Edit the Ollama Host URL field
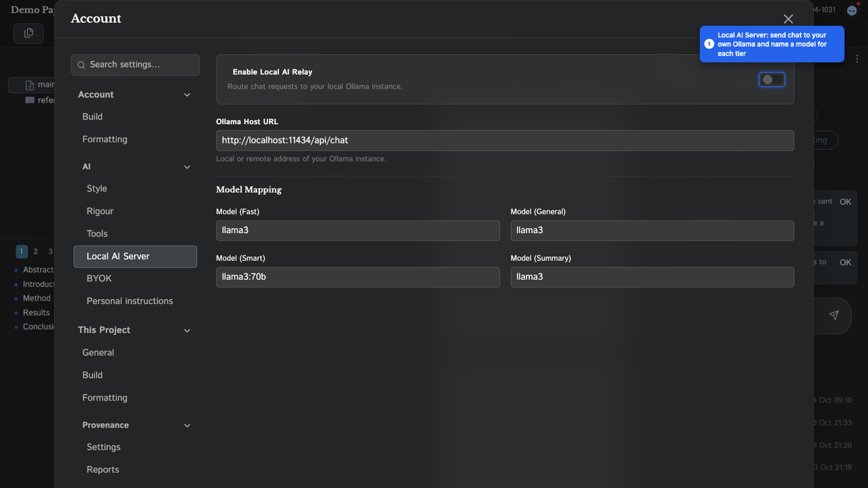Screen dimensions: 868x488 point(505,140)
